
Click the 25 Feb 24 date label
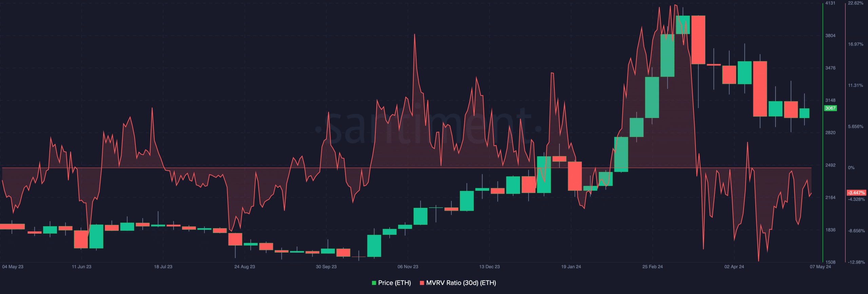click(x=653, y=267)
